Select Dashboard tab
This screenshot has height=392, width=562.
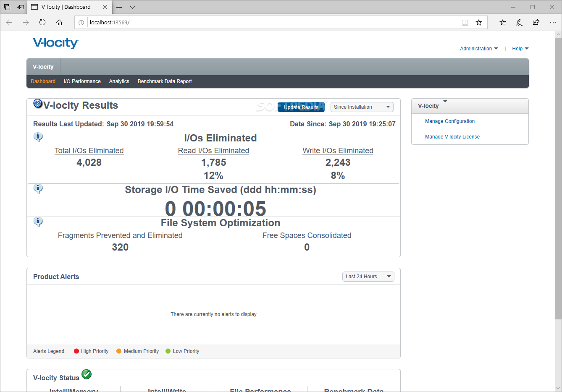[x=43, y=81]
